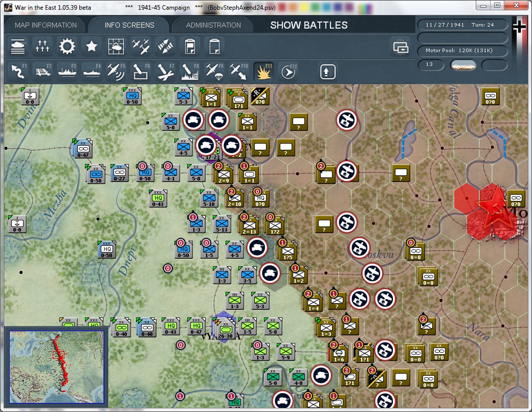Activate F1 move mode

coord(18,72)
